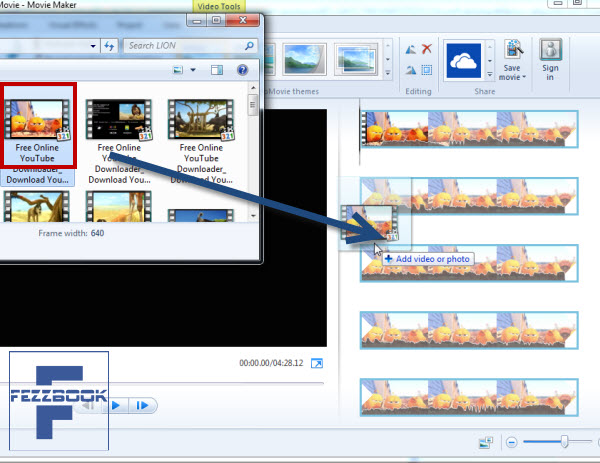Click the refresh arrows icon beside address bar
The width and height of the screenshot is (600, 463).
pyautogui.click(x=109, y=46)
